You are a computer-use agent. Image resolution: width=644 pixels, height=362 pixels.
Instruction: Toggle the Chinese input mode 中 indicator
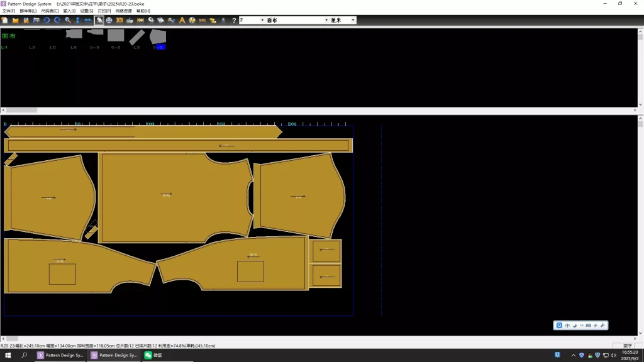click(x=567, y=326)
